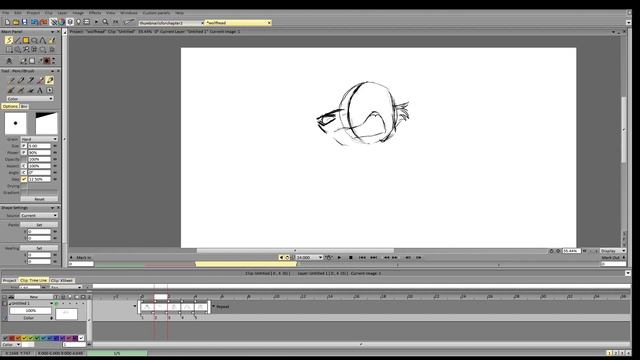Toggle the Smoothing checkbox in tool options
This screenshot has width=640, height=360.
pyautogui.click(x=24, y=179)
